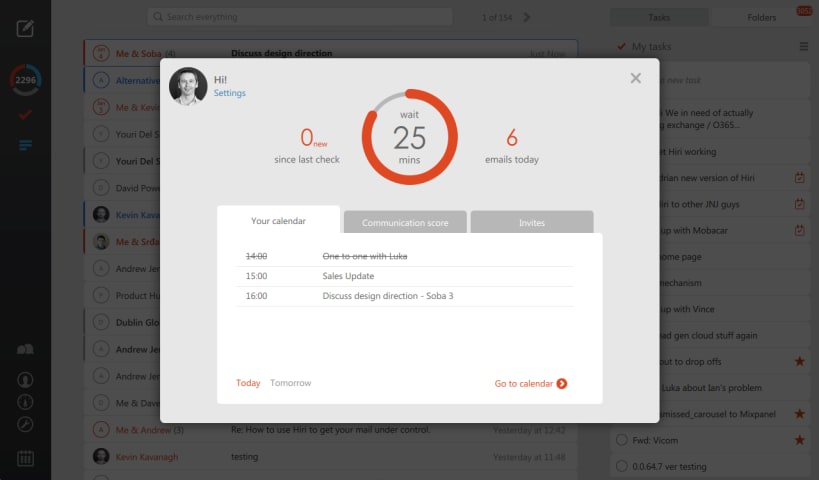Open the wrench settings icon
Screen dimensions: 819x480
[x=25, y=424]
